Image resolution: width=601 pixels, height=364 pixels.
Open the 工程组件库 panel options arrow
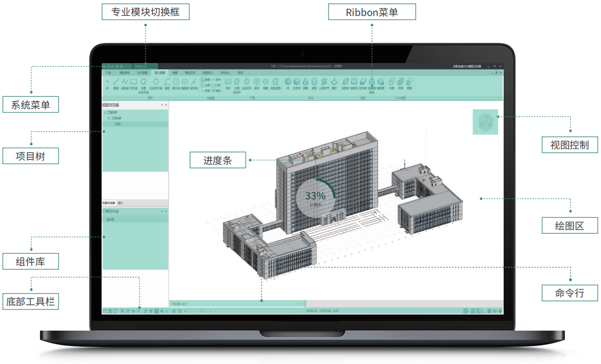coord(162,211)
